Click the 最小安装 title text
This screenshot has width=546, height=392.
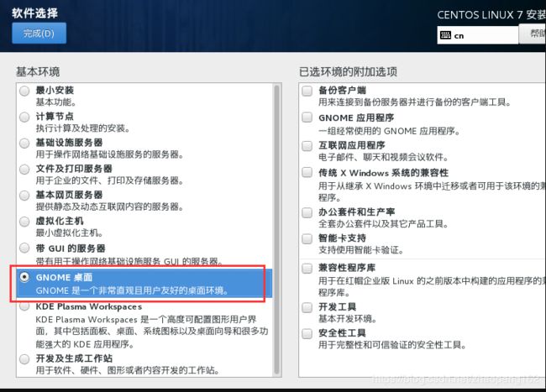pos(55,91)
